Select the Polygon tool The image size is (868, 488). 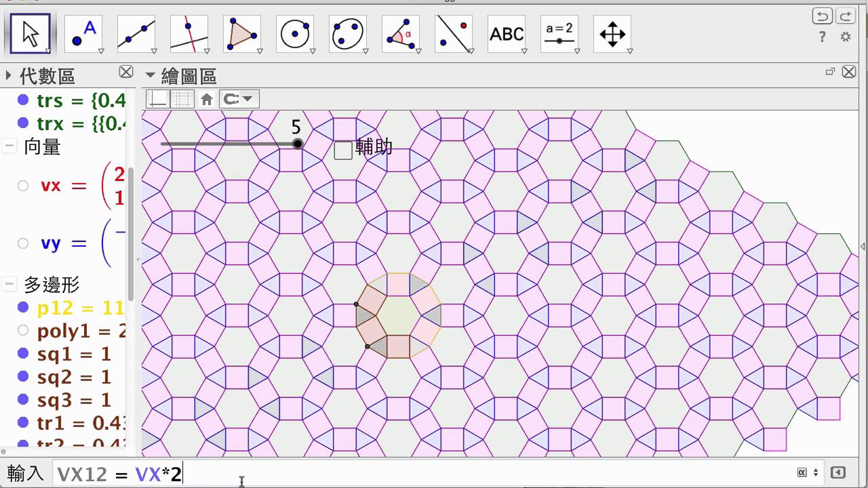click(242, 33)
